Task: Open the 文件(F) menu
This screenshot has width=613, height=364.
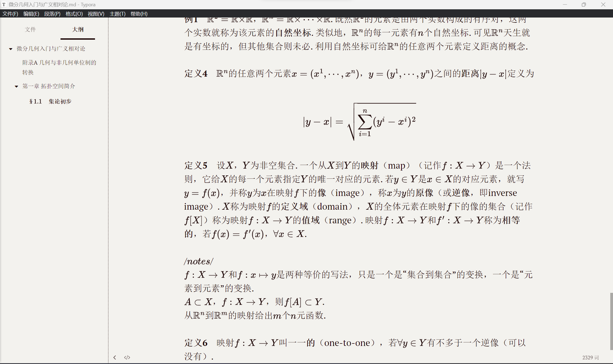Action: pyautogui.click(x=10, y=14)
